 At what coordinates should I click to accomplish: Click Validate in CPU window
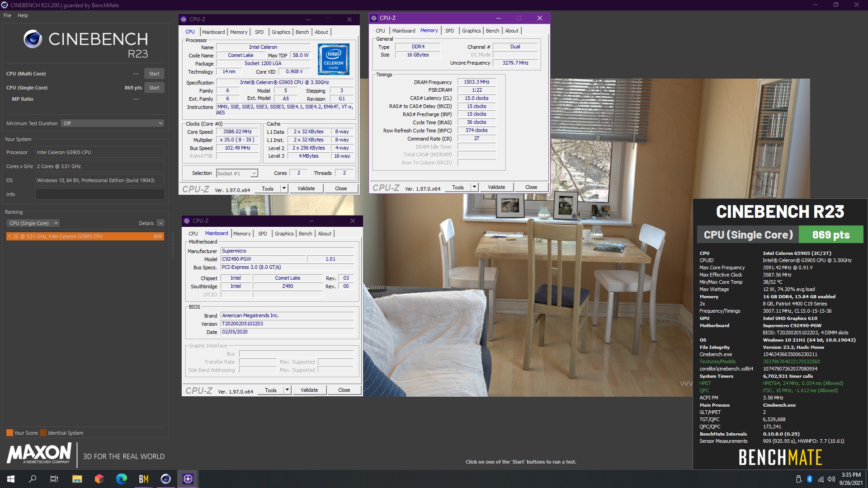[306, 188]
